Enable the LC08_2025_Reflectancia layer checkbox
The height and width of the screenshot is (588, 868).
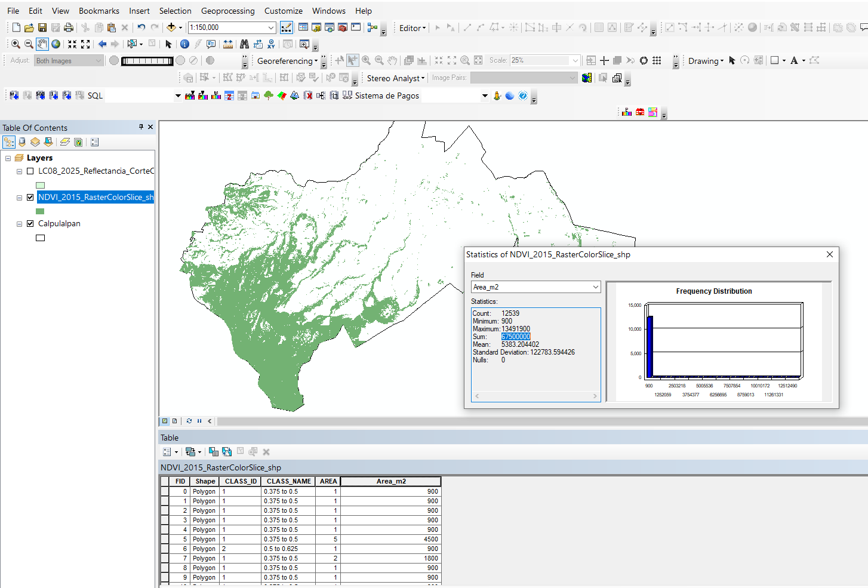[x=30, y=171]
